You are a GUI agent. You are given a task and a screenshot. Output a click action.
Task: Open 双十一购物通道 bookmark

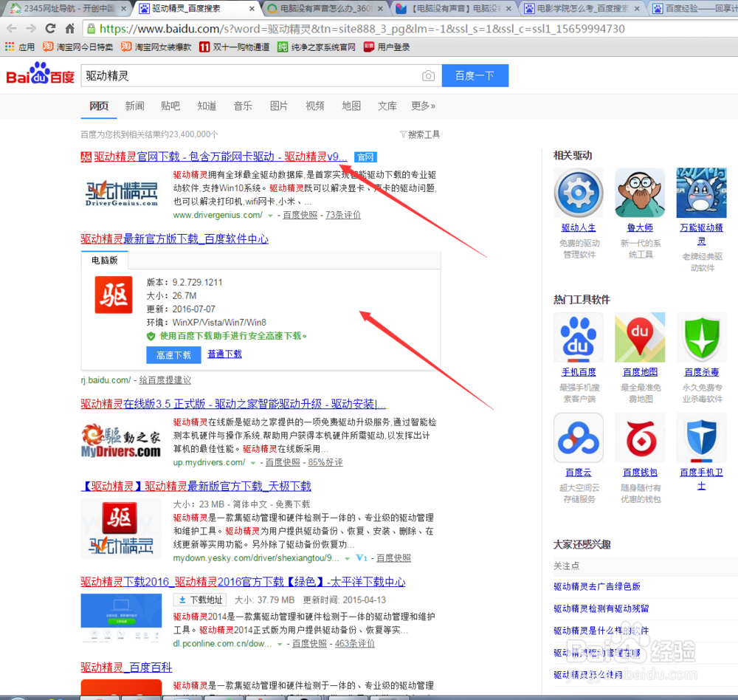point(234,47)
